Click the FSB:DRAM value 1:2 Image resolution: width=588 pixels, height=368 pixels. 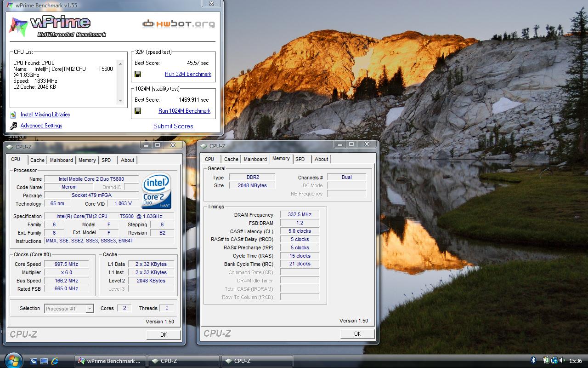pos(300,223)
